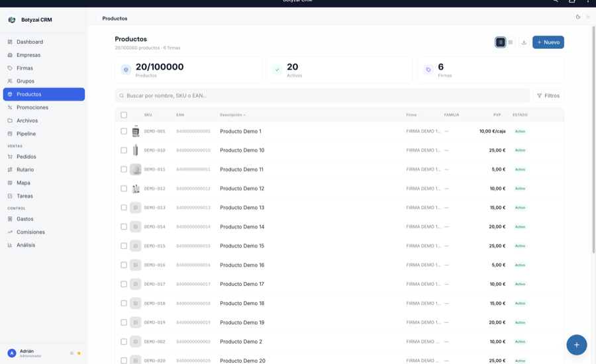Open Gastos under Control
Viewport: 596px width, 364px height.
click(x=44, y=219)
